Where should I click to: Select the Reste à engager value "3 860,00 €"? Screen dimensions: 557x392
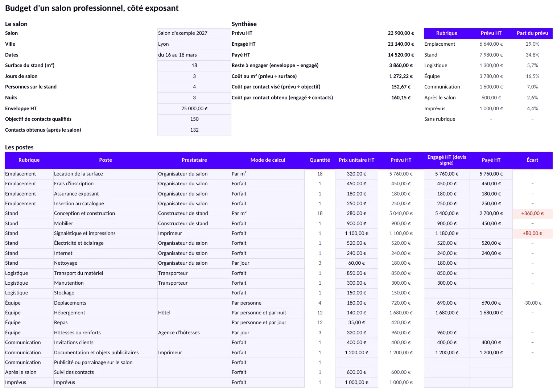[x=401, y=66]
